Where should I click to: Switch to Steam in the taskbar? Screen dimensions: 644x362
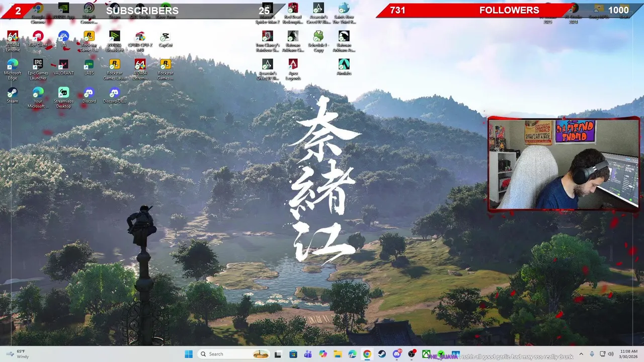point(382,354)
